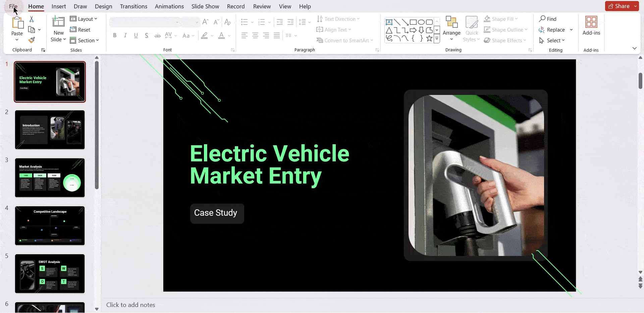Click the Cut scissors icon
The width and height of the screenshot is (644, 313).
(x=32, y=19)
